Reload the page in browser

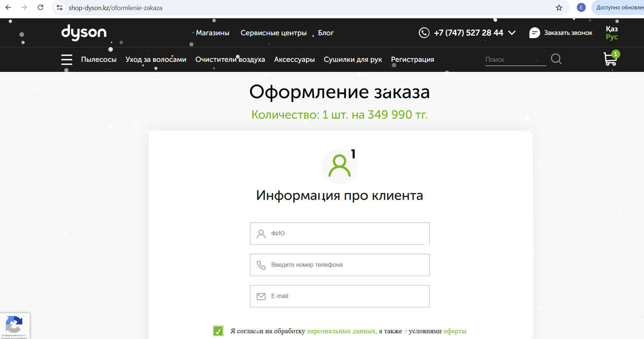41,8
